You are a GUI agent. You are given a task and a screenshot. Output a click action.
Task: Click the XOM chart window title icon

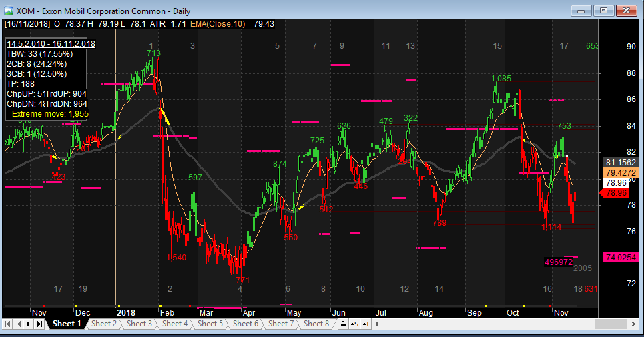pyautogui.click(x=8, y=11)
